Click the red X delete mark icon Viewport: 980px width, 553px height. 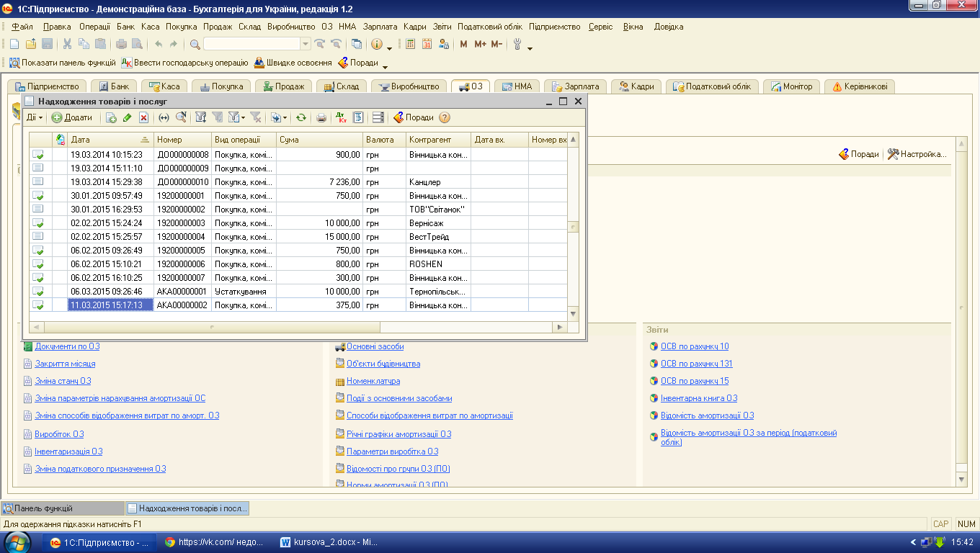(x=143, y=117)
